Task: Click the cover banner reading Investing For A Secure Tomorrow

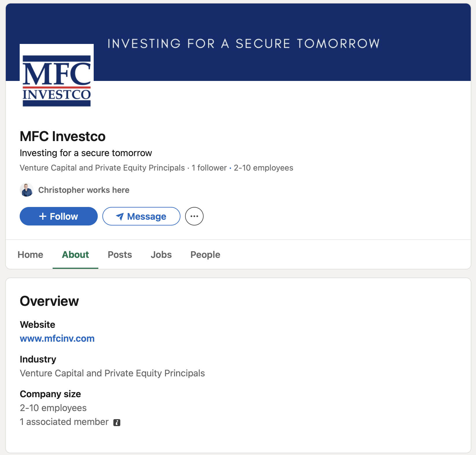Action: [x=243, y=43]
